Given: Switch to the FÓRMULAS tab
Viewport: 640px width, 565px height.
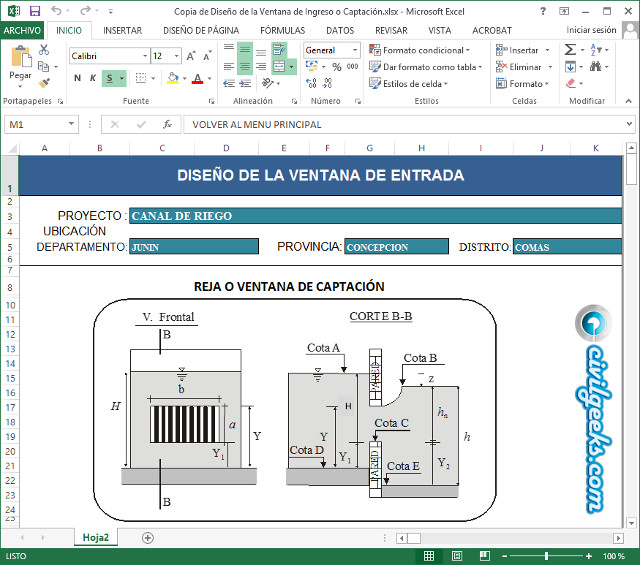Looking at the screenshot, I should pyautogui.click(x=282, y=30).
